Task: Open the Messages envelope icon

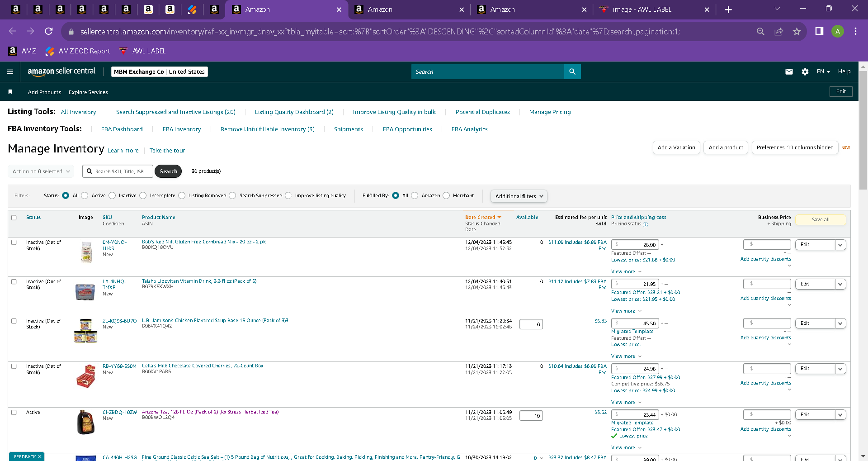Action: pyautogui.click(x=789, y=71)
